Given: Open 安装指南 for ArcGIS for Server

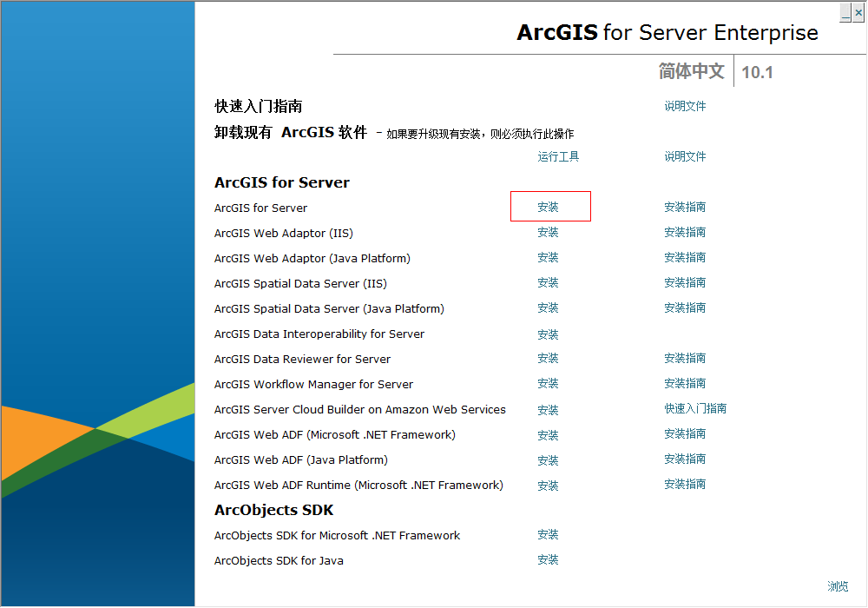Looking at the screenshot, I should coord(685,207).
